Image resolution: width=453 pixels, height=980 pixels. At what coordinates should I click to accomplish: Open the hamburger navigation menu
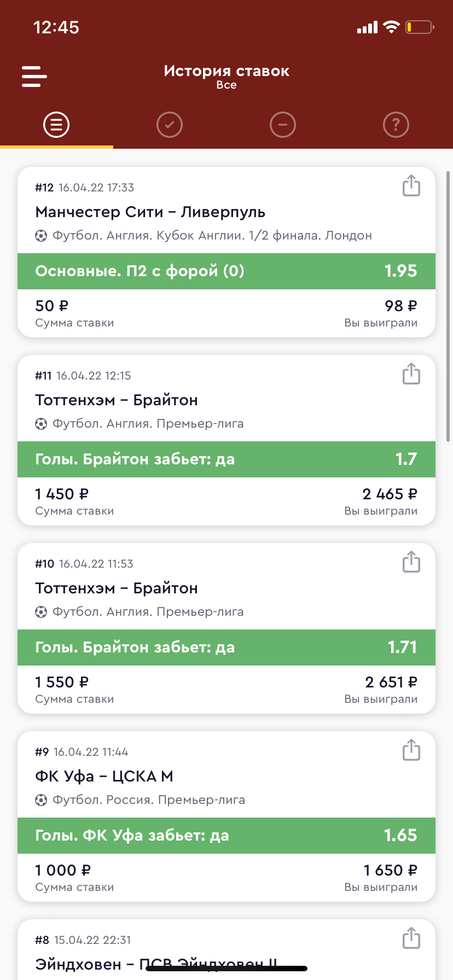click(34, 77)
